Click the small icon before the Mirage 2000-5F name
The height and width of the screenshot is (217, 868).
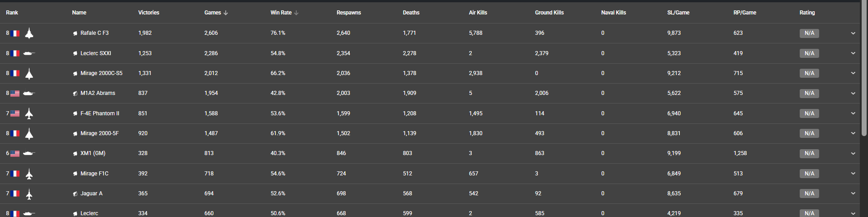coord(75,134)
